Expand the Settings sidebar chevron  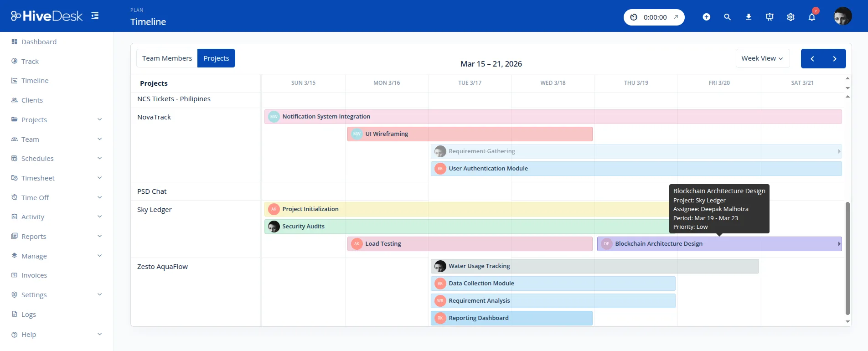[x=99, y=294]
